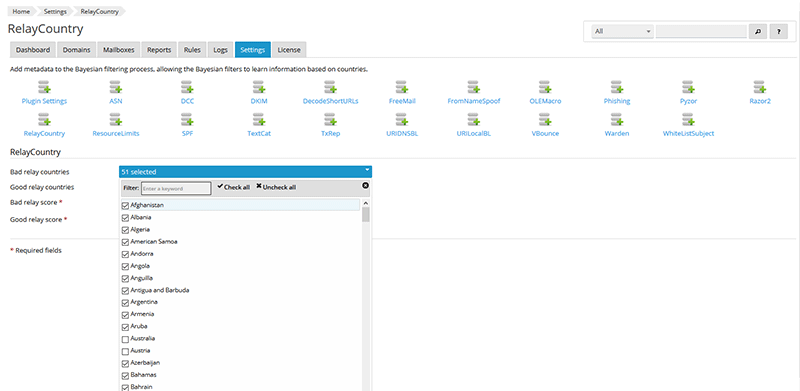Open the Reports tab
800x391 pixels.
159,50
